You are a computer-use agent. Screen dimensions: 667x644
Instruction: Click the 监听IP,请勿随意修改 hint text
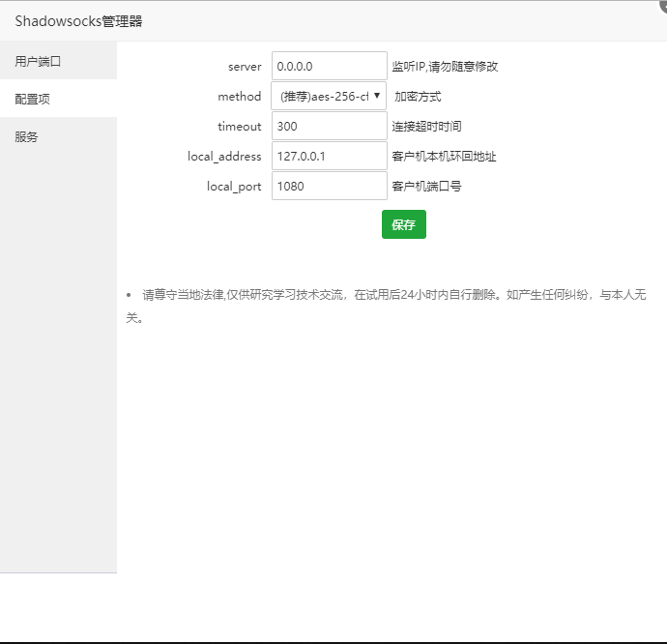[445, 67]
